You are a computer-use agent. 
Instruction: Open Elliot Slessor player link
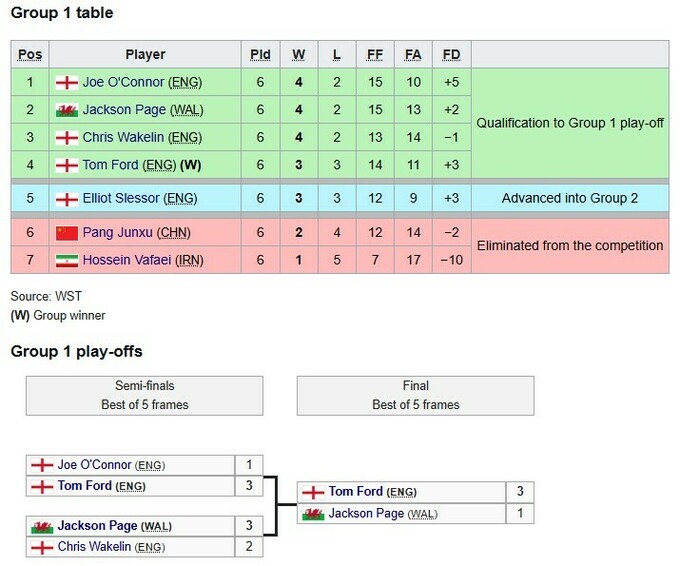(122, 198)
